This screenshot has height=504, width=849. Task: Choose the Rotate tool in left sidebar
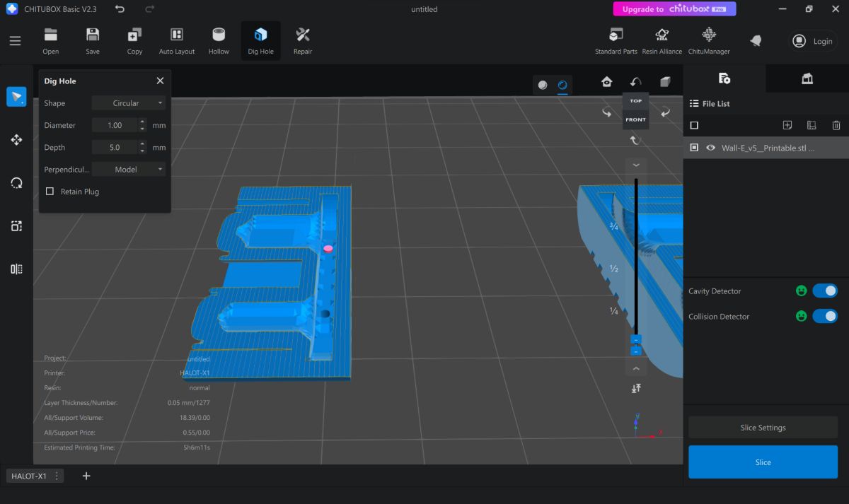[x=16, y=183]
